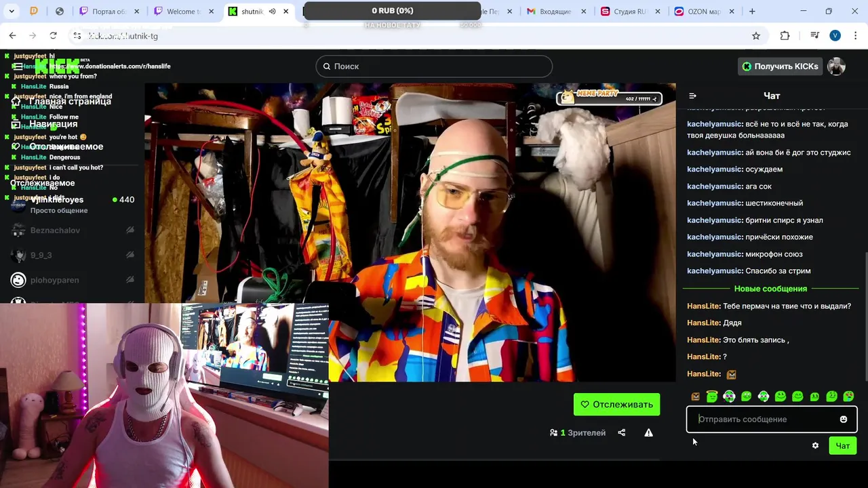This screenshot has height=488, width=868.
Task: Open a new browser tab
Action: click(752, 12)
